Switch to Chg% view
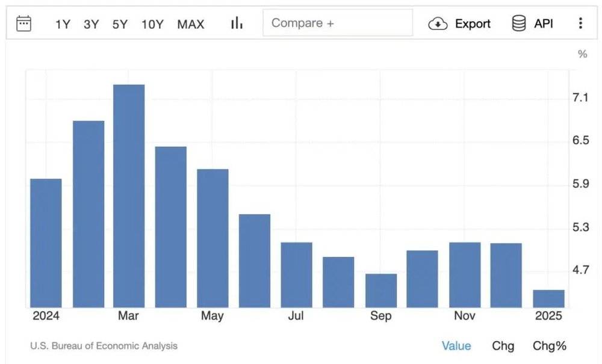Viewport: 602px width, 364px height. (550, 346)
